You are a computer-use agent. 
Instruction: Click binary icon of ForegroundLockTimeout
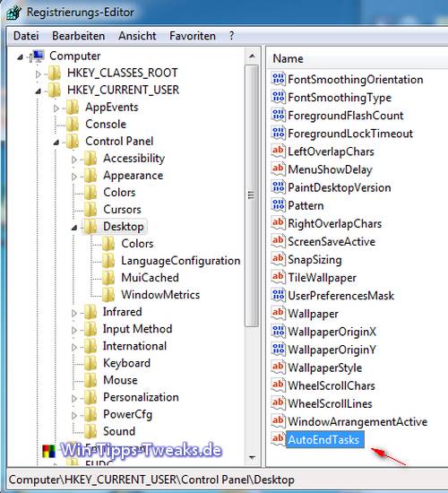coord(279,133)
